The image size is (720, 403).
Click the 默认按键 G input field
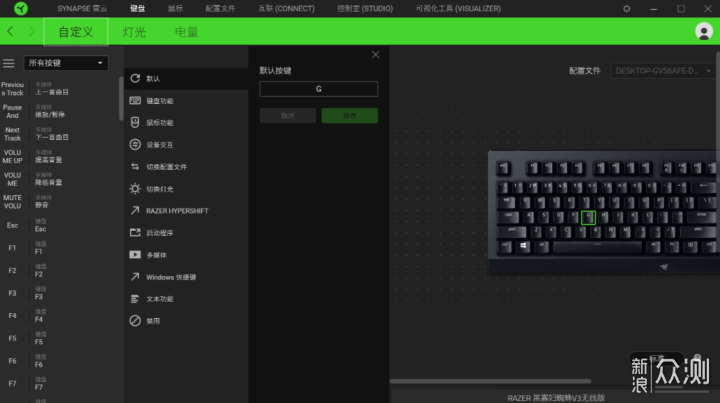point(319,89)
